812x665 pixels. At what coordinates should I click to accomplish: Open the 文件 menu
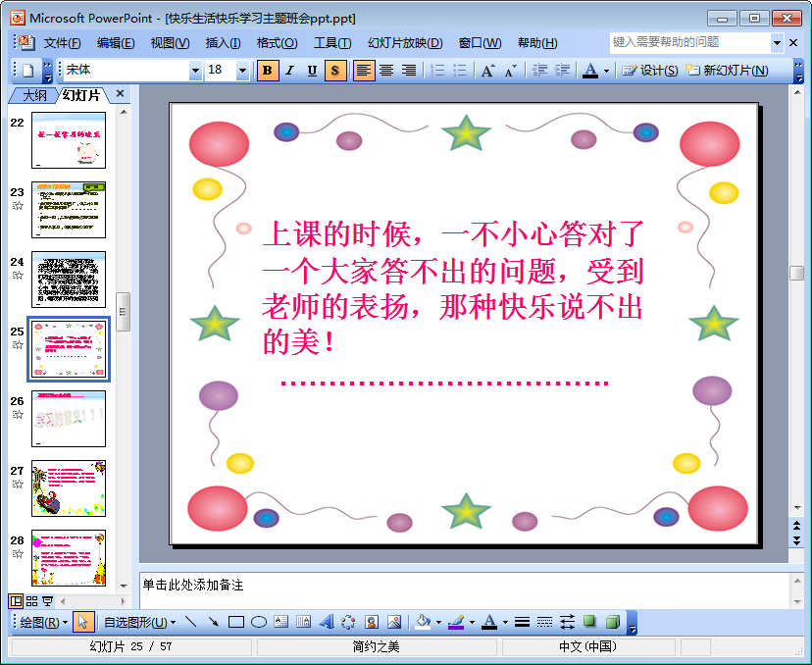click(62, 43)
